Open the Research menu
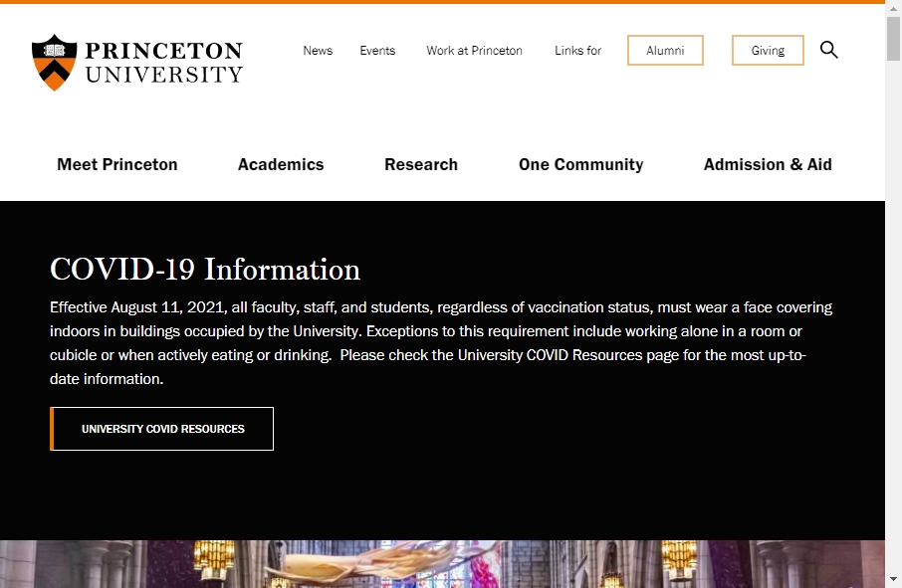902x588 pixels. click(x=421, y=164)
